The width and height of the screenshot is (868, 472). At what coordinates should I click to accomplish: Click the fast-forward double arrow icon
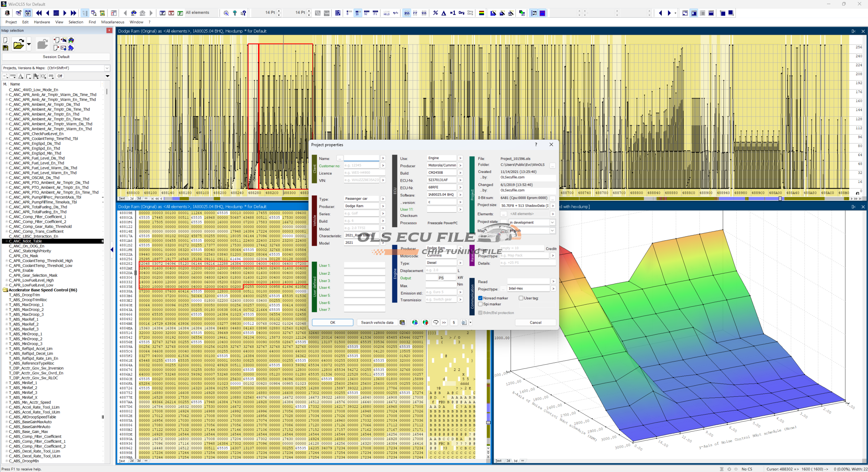(x=74, y=13)
